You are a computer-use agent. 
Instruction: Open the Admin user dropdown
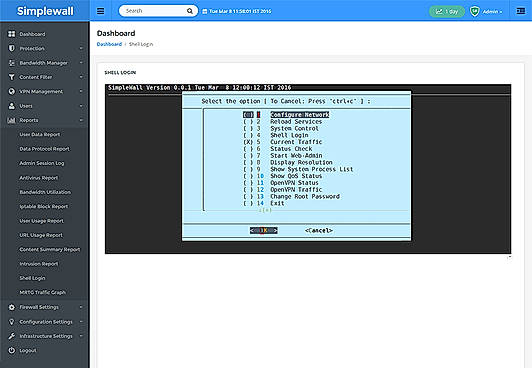(492, 12)
